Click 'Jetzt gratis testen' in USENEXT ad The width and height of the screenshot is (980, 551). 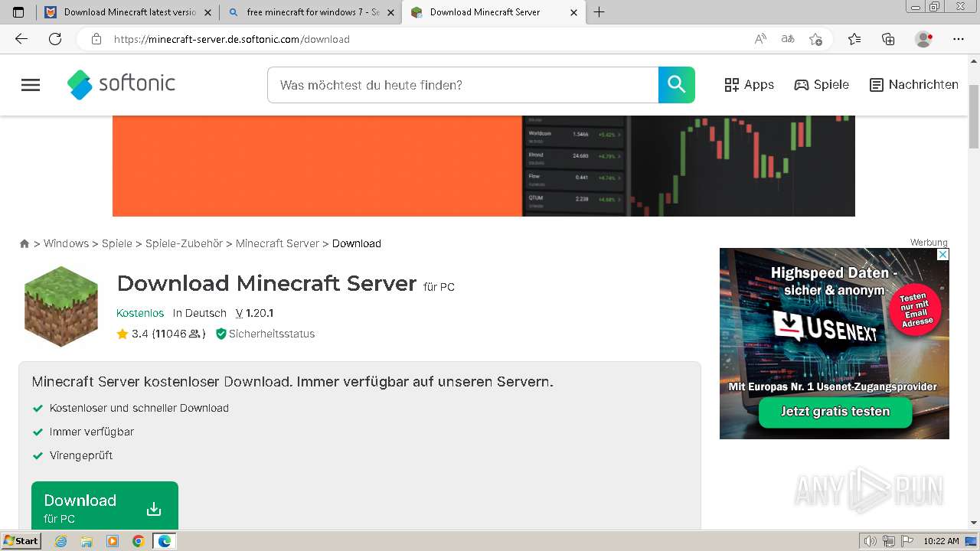coord(835,412)
